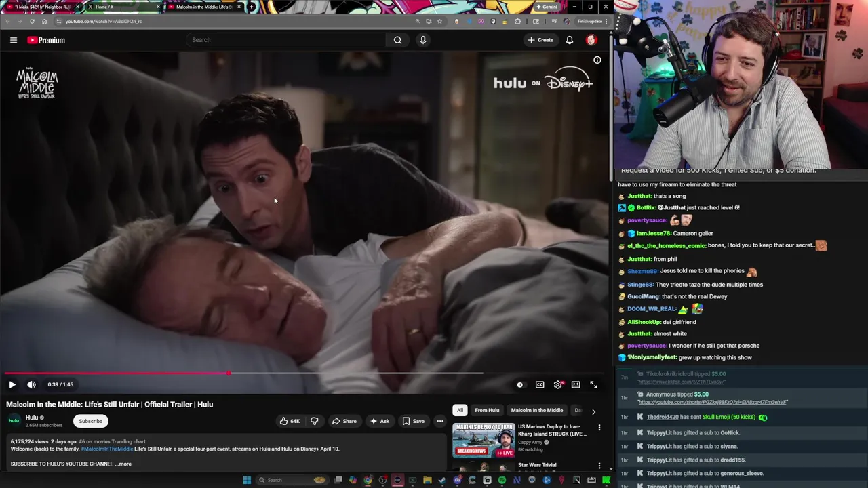Click the Windows taskbar Search box
Image resolution: width=868 pixels, height=488 pixels.
(x=291, y=480)
